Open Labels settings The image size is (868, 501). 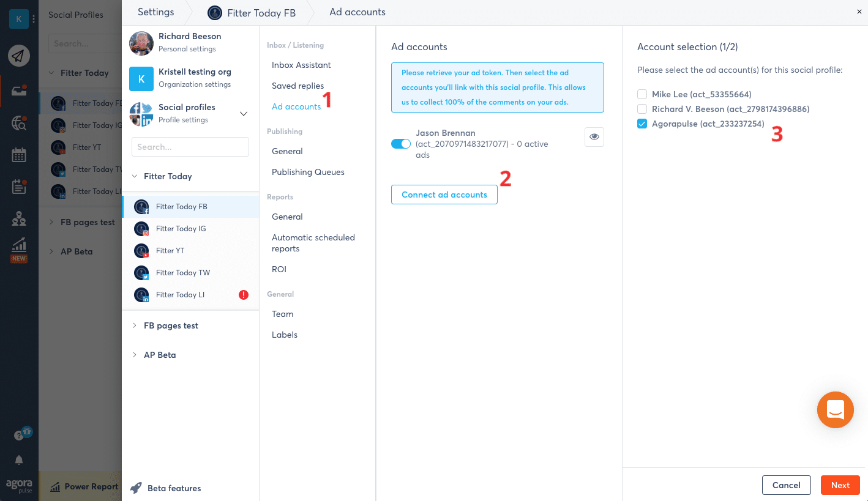pos(285,335)
